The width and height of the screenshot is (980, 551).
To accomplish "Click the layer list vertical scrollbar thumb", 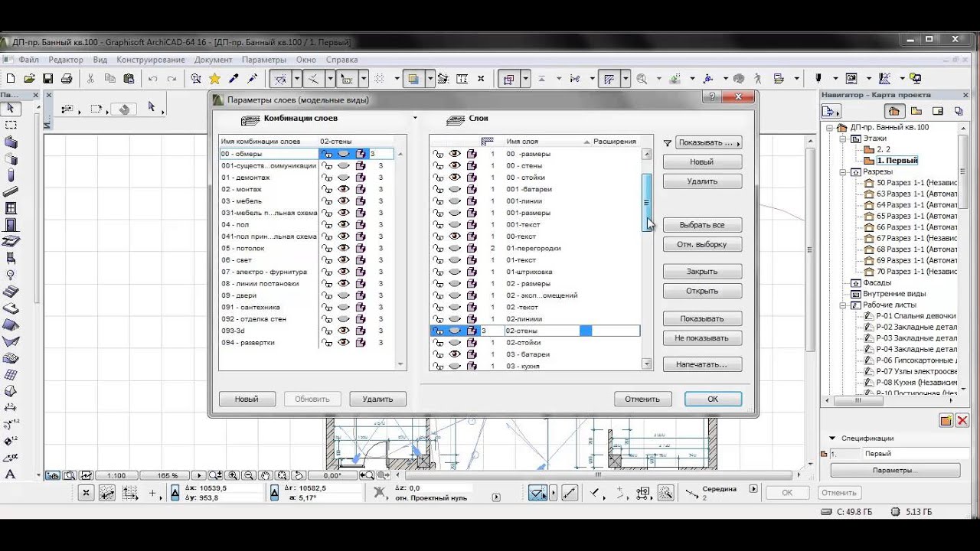I will click(x=646, y=202).
